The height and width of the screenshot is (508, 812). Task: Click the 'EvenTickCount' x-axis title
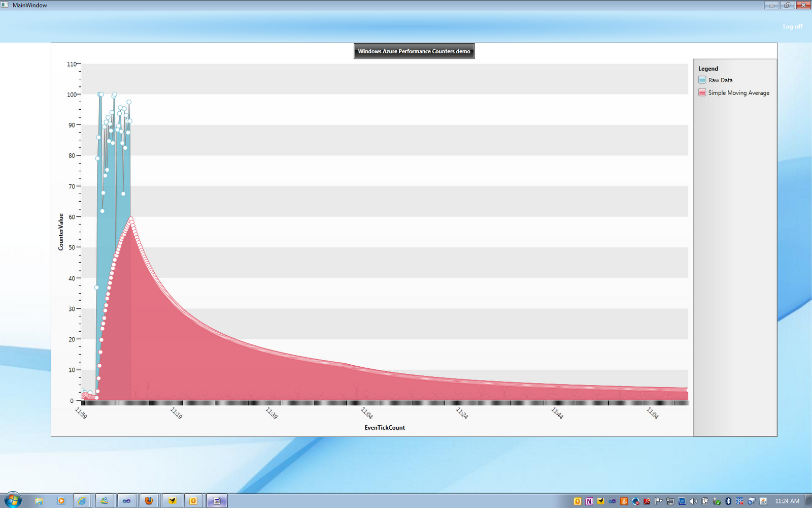coord(385,428)
